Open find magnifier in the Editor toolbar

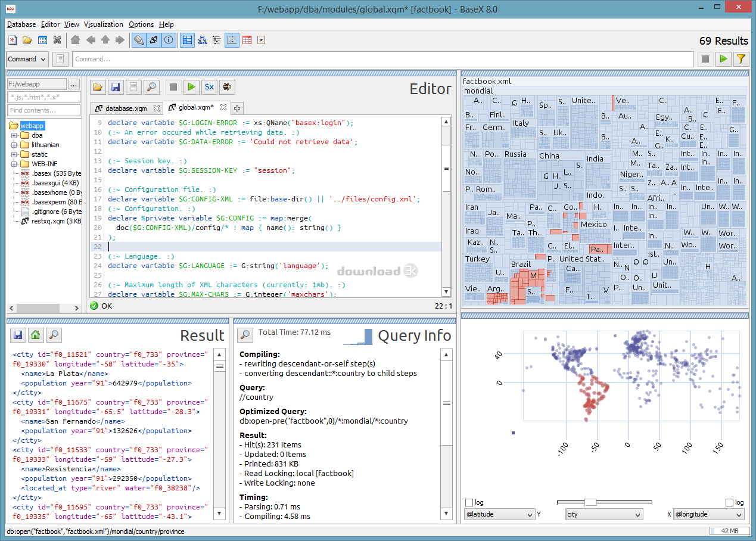(x=151, y=87)
